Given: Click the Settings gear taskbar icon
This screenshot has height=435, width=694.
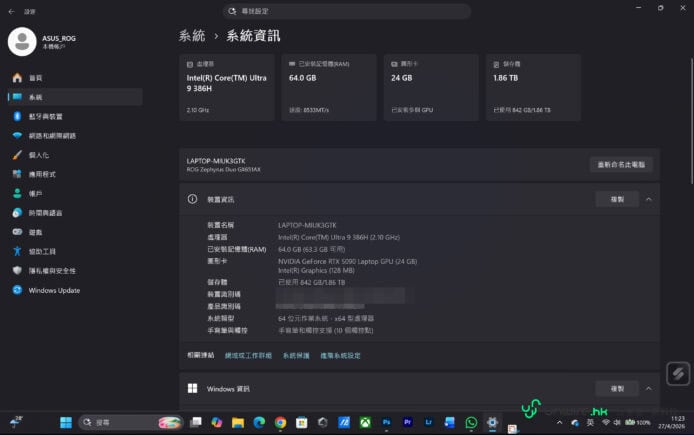Looking at the screenshot, I should click(x=492, y=423).
